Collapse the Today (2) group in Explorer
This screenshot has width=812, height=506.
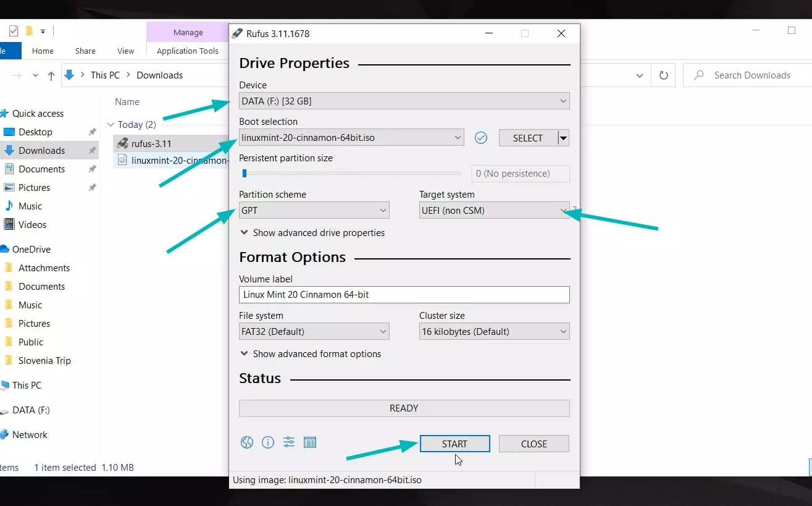coord(111,125)
